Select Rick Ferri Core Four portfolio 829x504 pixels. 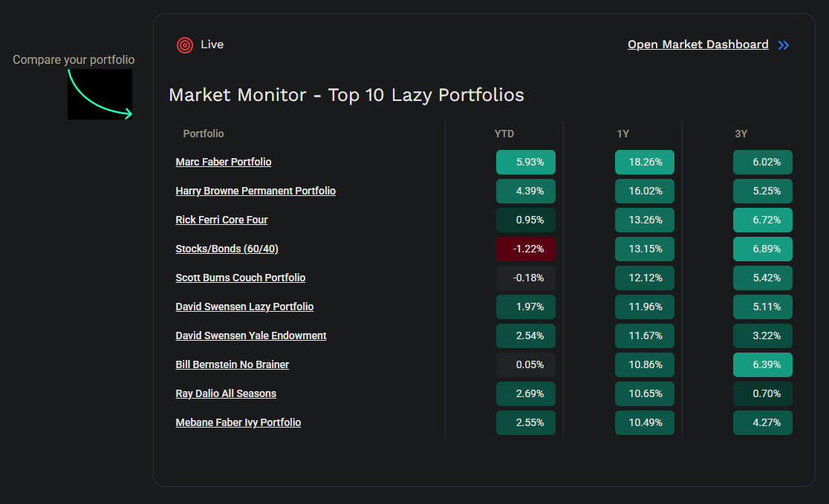221,220
